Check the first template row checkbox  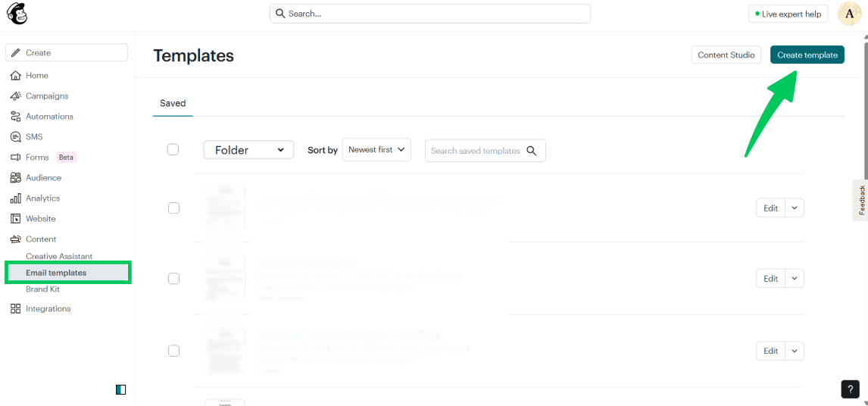[173, 208]
